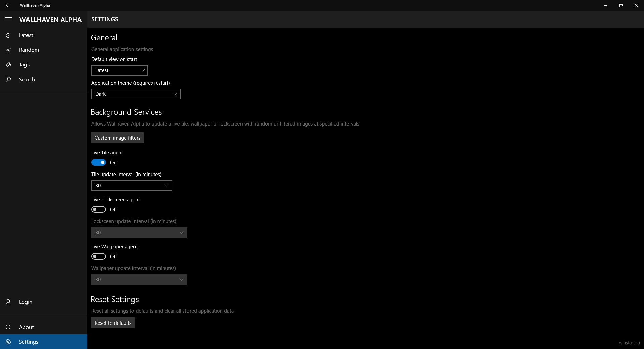Click the SETTINGS page title
Image resolution: width=644 pixels, height=349 pixels.
point(105,19)
